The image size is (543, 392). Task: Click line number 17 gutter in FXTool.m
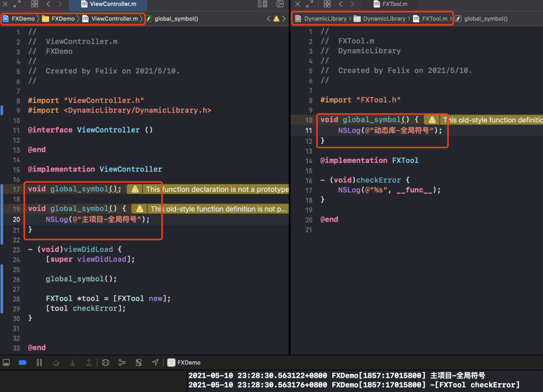(x=309, y=190)
